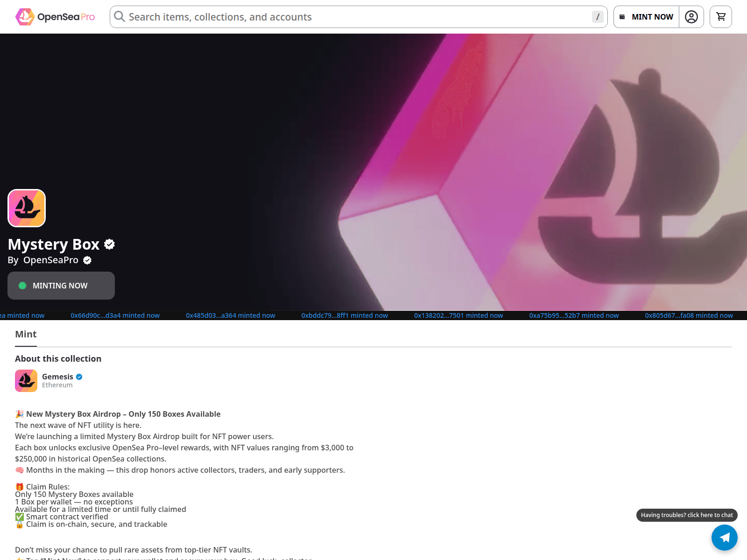Open the Gemesis collection name link
Image resolution: width=747 pixels, height=560 pixels.
57,377
